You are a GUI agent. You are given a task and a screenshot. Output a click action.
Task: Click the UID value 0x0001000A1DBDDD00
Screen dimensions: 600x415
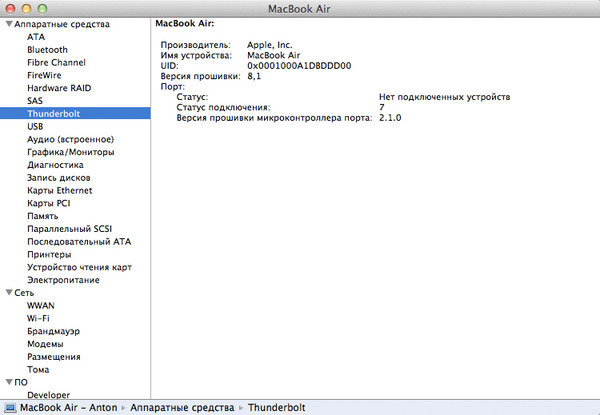point(299,66)
